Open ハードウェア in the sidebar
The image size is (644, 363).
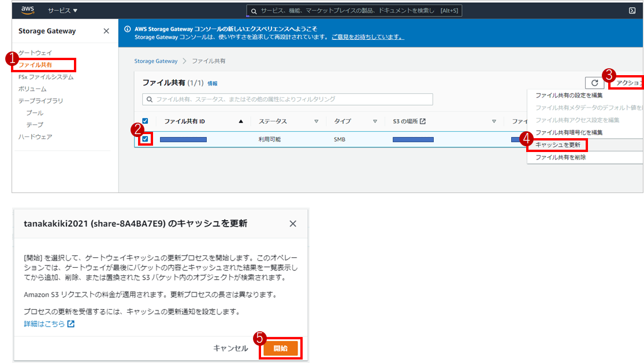click(x=35, y=136)
